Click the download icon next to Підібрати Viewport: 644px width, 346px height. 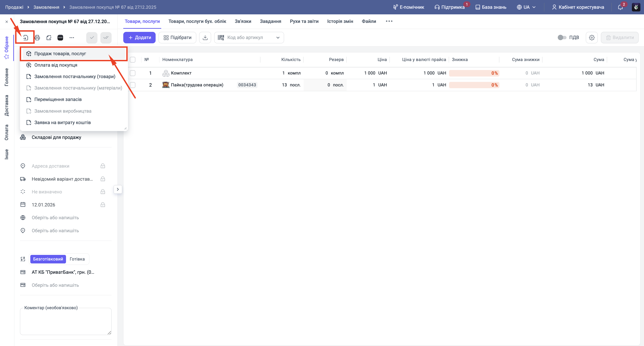[205, 37]
